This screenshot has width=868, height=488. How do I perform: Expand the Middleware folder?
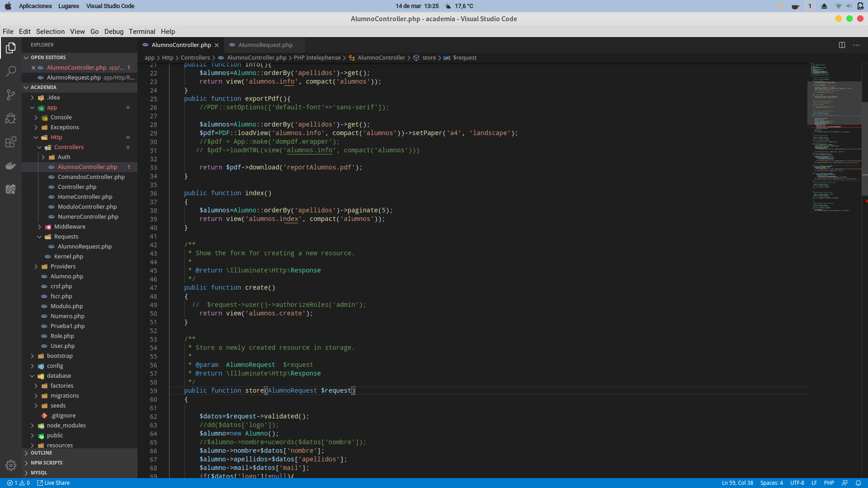click(x=39, y=227)
